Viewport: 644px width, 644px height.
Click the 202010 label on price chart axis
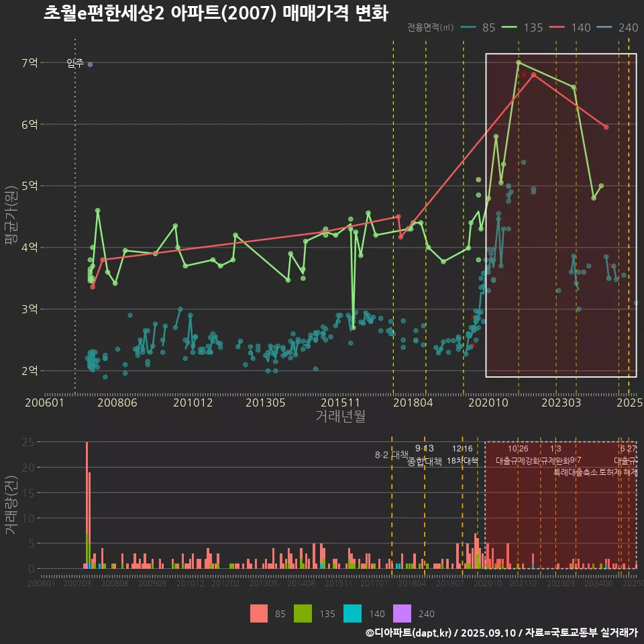pyautogui.click(x=488, y=402)
